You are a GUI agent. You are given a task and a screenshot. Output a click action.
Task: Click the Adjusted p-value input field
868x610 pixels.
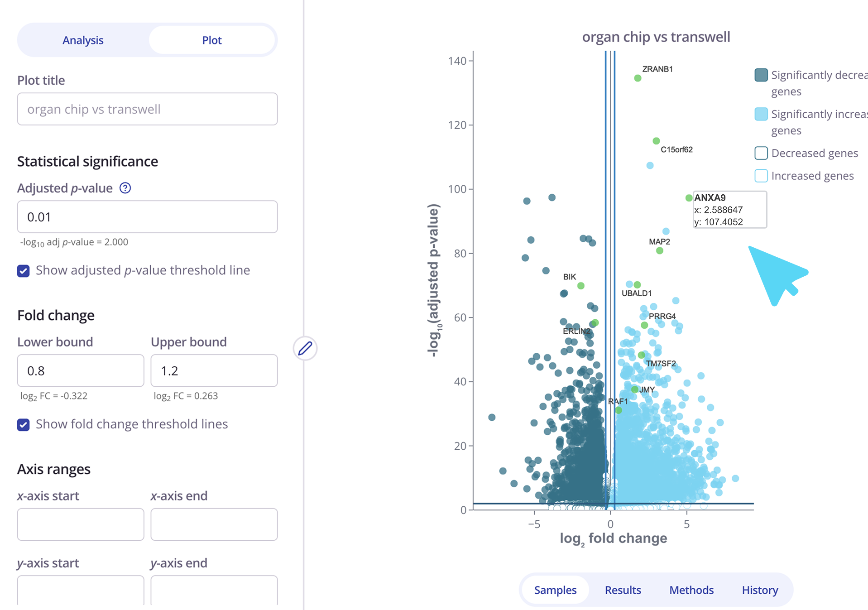pos(147,217)
